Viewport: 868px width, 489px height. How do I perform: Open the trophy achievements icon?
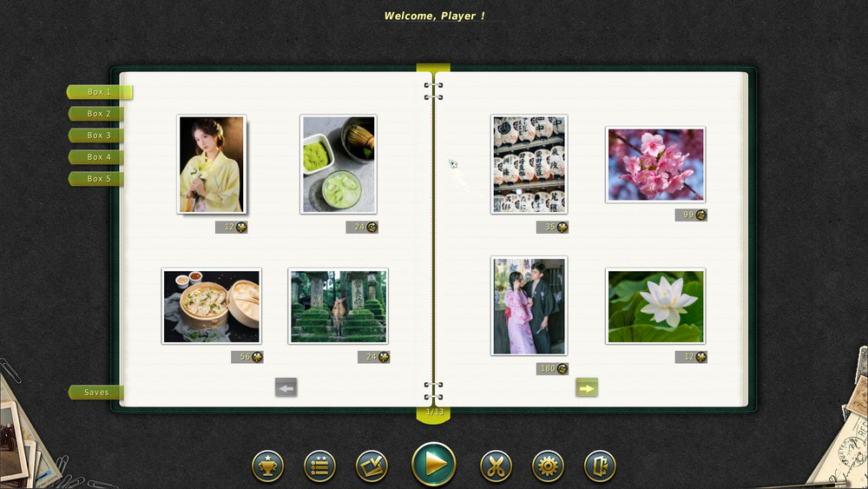point(267,466)
